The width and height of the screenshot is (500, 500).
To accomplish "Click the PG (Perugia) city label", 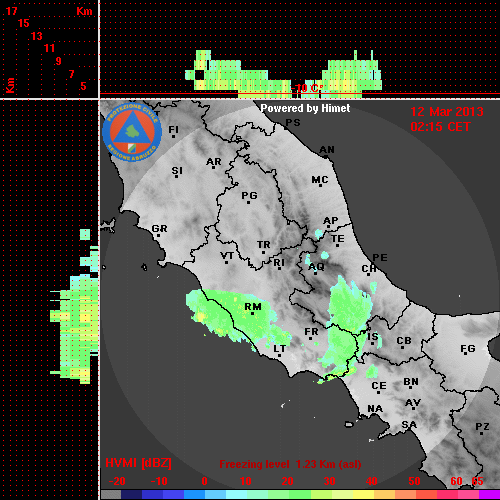I will [249, 196].
